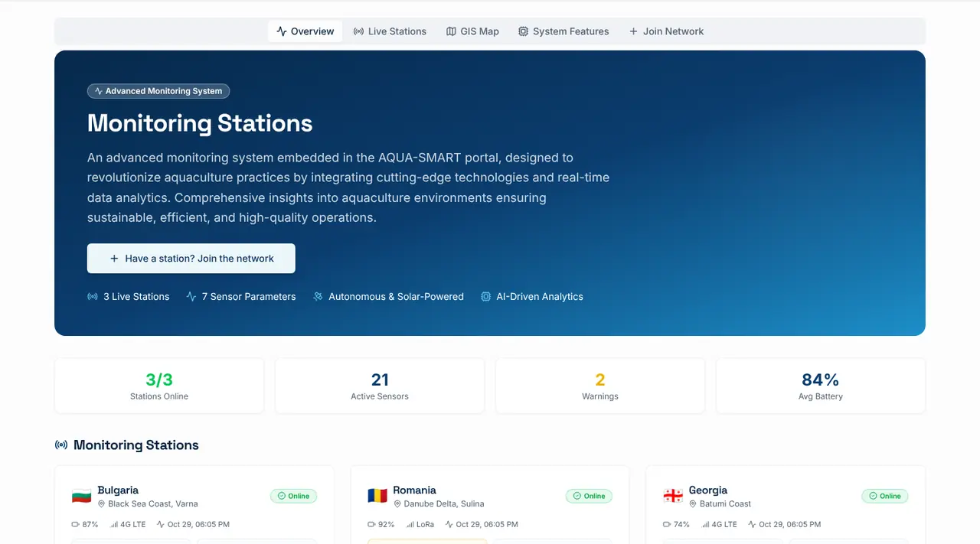
Task: Click the 3 Live Stations text
Action: coord(136,297)
